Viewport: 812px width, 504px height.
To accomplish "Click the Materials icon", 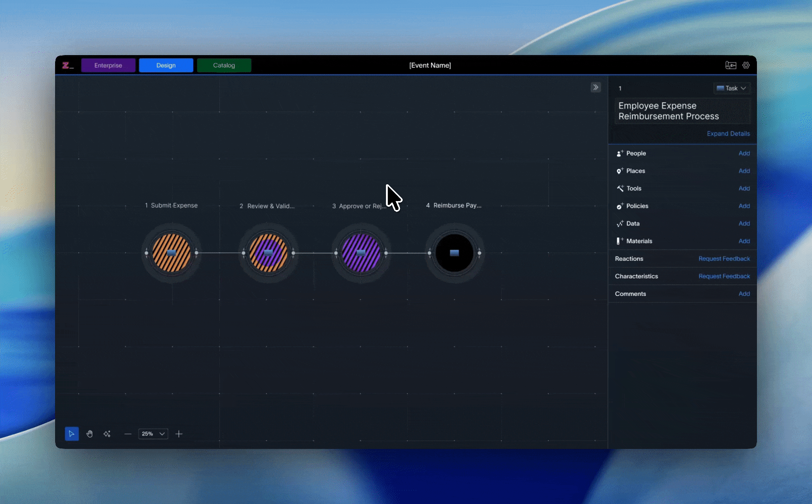I will 620,241.
